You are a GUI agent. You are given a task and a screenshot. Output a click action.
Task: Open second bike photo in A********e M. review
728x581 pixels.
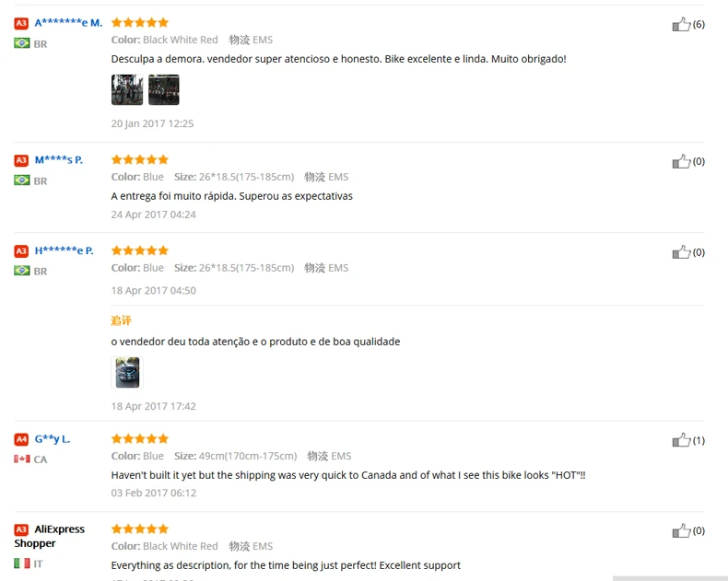click(164, 89)
